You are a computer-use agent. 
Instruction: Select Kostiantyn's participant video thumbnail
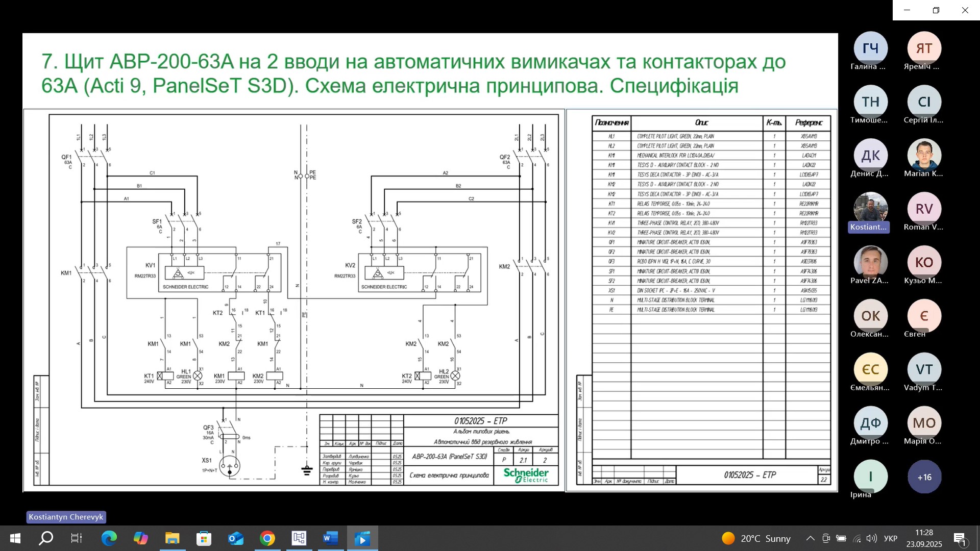click(870, 209)
